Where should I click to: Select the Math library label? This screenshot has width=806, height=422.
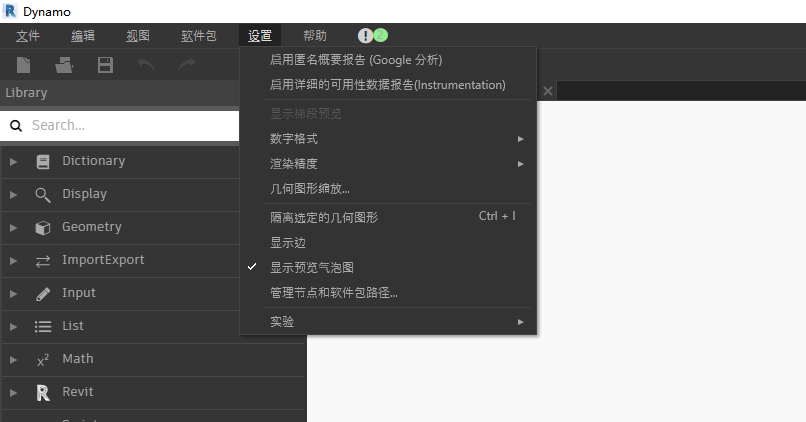78,359
